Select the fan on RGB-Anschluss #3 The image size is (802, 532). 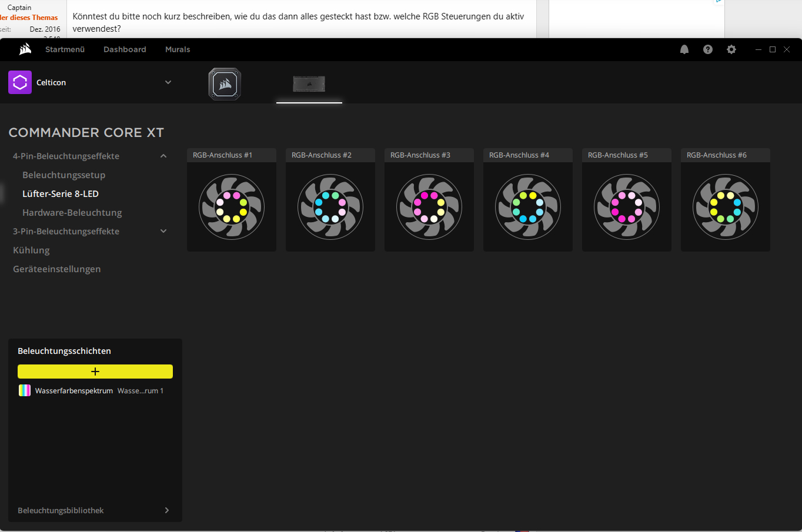[429, 207]
